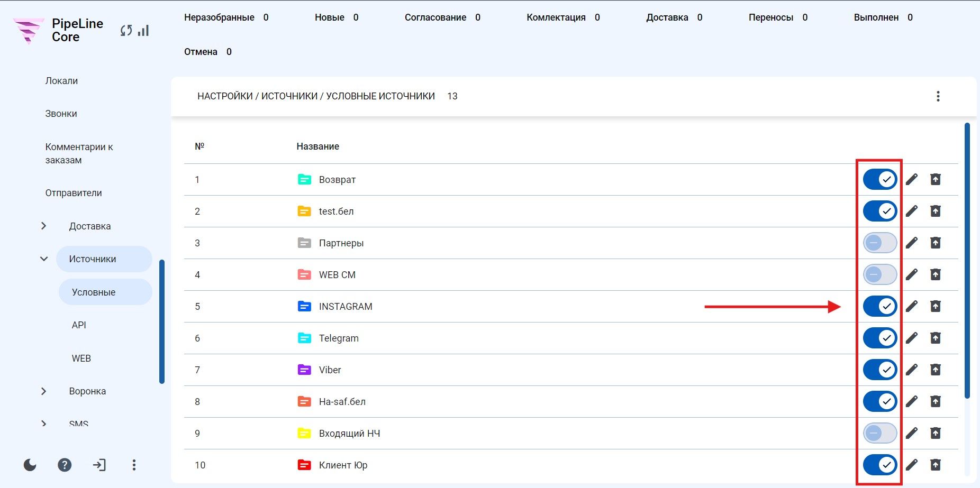This screenshot has width=980, height=488.
Task: Click the sidebar menu scrollbar
Action: (162, 321)
